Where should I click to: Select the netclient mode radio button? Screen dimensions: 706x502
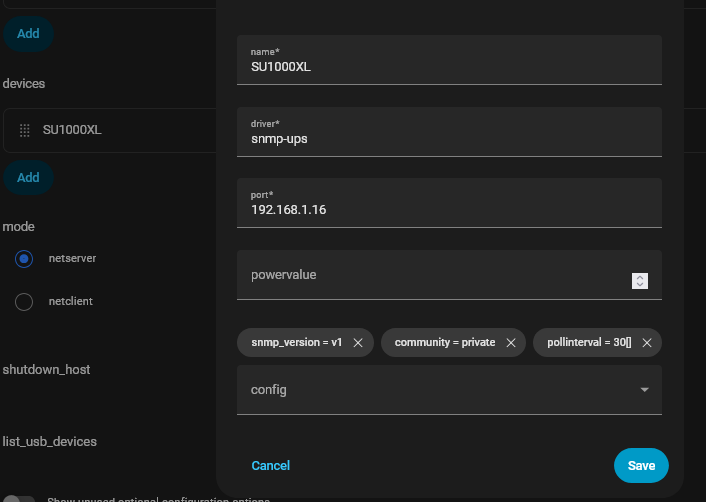tap(24, 301)
